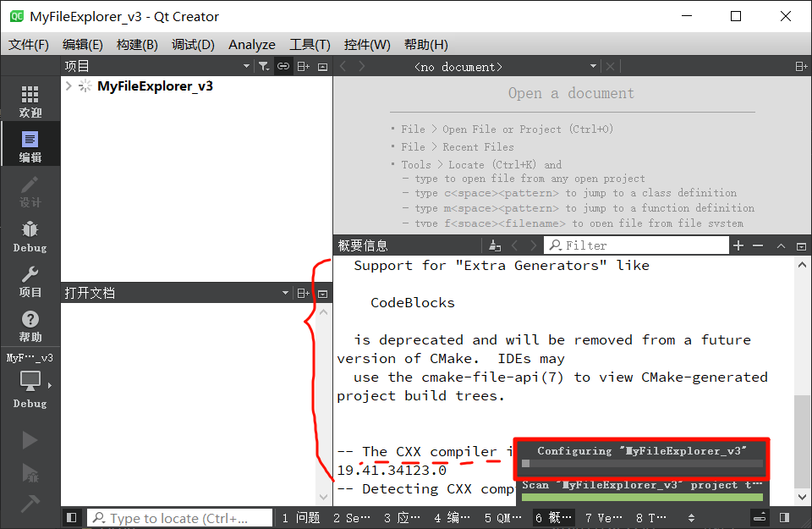Open the 构建(B) menu
The height and width of the screenshot is (529, 812).
coord(137,45)
